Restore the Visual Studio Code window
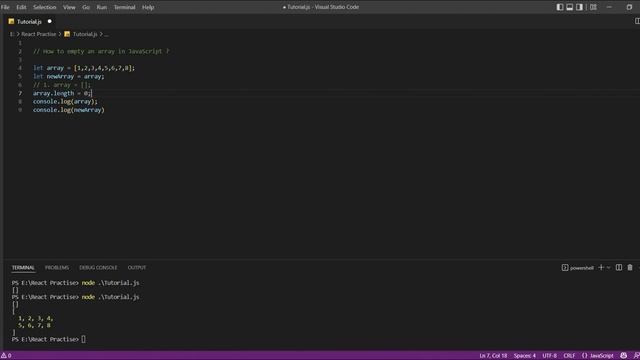The image size is (640, 360). [x=629, y=7]
